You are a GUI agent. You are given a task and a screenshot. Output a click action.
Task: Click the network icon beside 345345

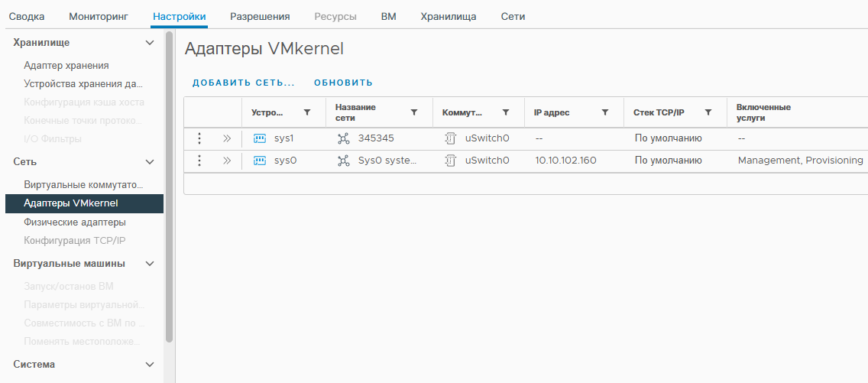[344, 138]
